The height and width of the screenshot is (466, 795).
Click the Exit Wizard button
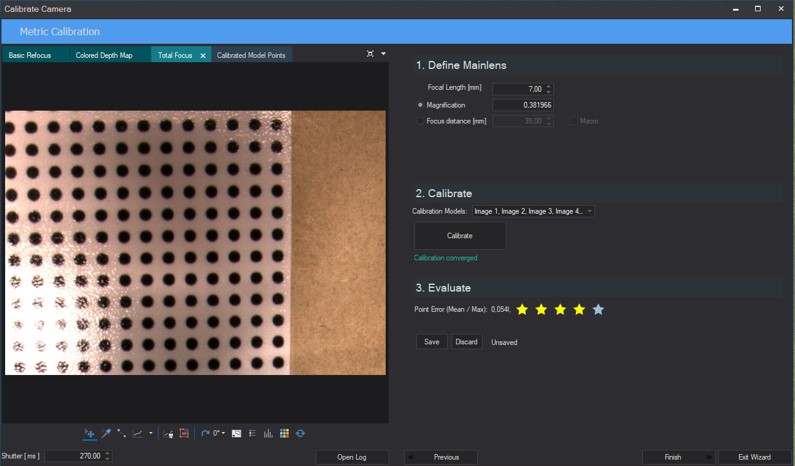[754, 457]
